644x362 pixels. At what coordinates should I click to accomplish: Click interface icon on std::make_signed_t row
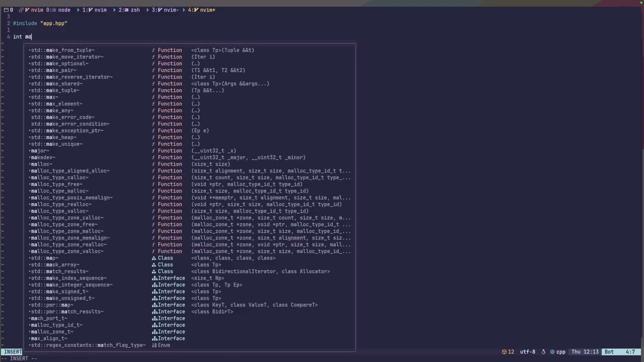154,292
